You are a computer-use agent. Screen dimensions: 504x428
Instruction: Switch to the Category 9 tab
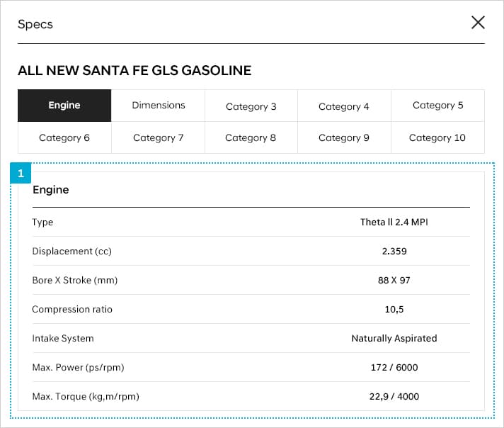(344, 137)
